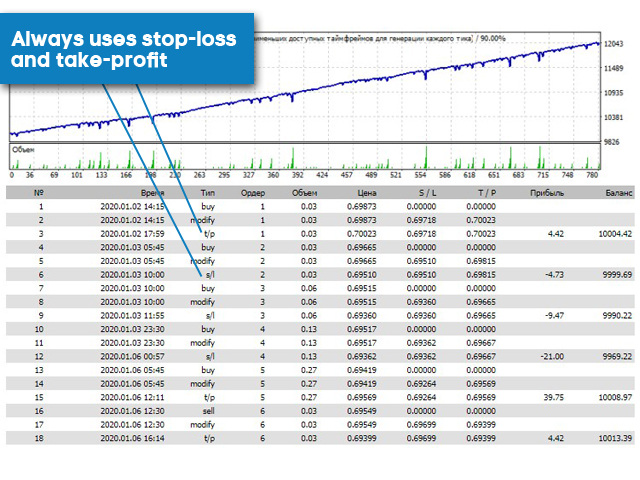This screenshot has width=640, height=480.
Task: Select time 2020.01.02 17:59 in row 3
Action: pos(132,234)
